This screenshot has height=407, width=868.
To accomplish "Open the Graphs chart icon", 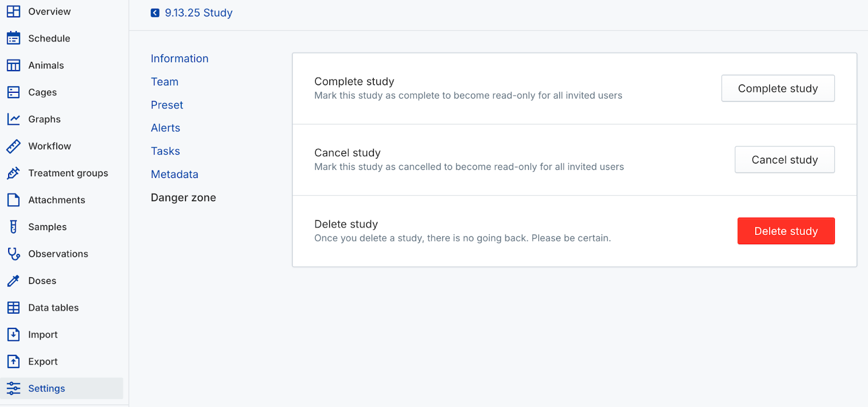I will [x=14, y=119].
